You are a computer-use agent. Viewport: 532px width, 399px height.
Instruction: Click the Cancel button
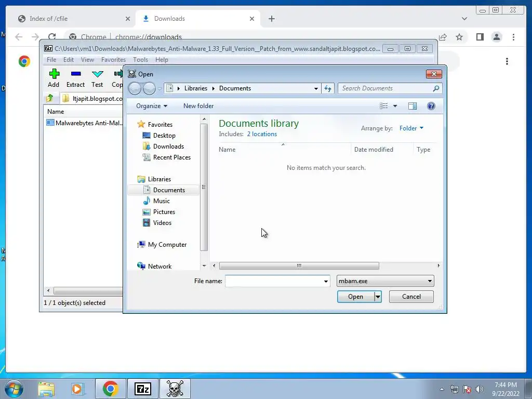[x=411, y=297]
